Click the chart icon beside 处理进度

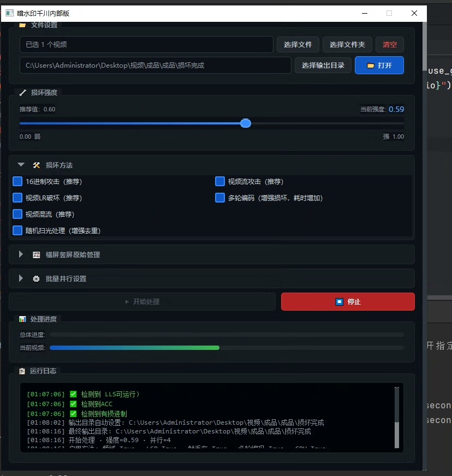(x=22, y=319)
